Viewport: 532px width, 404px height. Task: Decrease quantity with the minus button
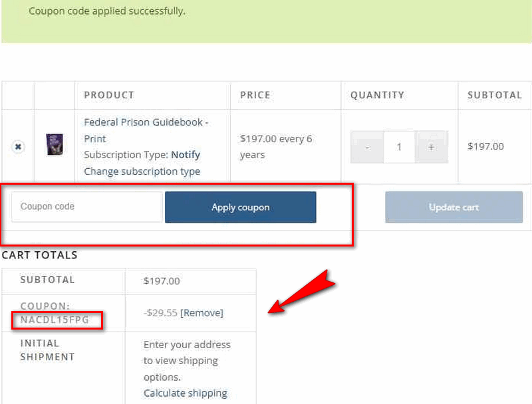367,147
